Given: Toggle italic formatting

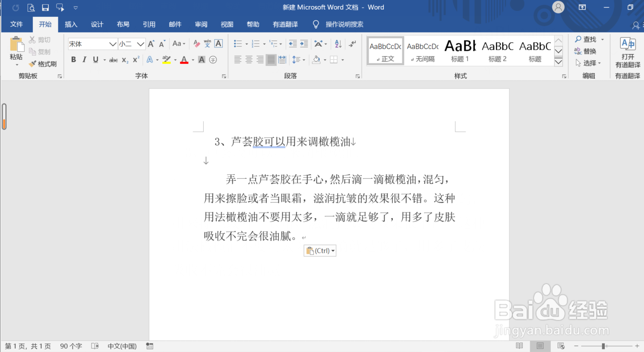Looking at the screenshot, I should coord(84,60).
